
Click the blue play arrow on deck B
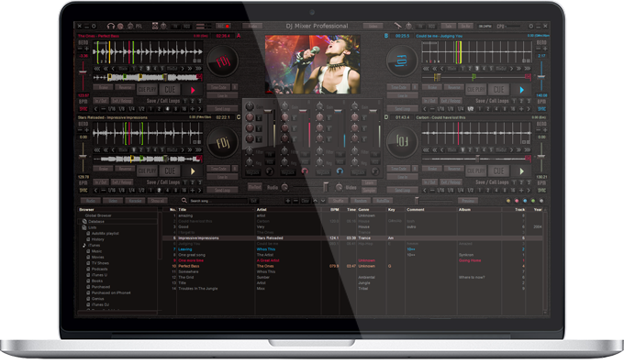[522, 90]
